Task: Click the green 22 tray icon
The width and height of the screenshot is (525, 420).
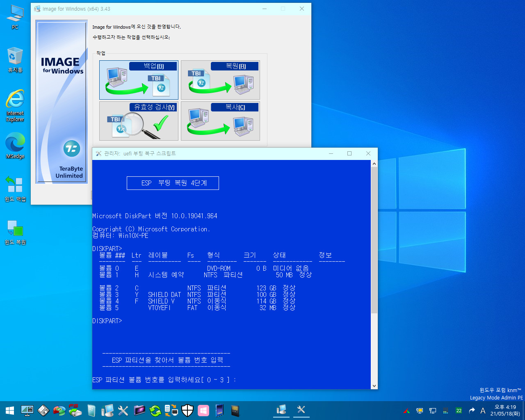Action: tap(459, 411)
